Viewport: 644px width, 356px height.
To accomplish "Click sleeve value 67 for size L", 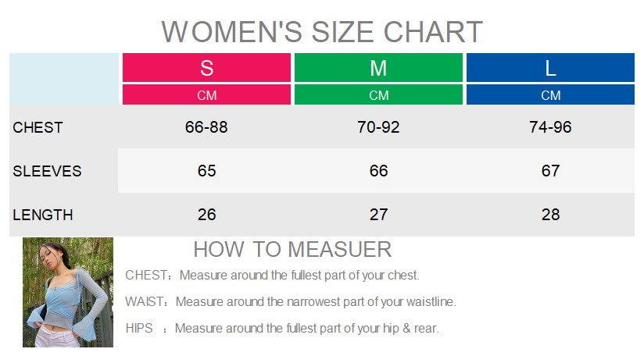I will pyautogui.click(x=550, y=171).
